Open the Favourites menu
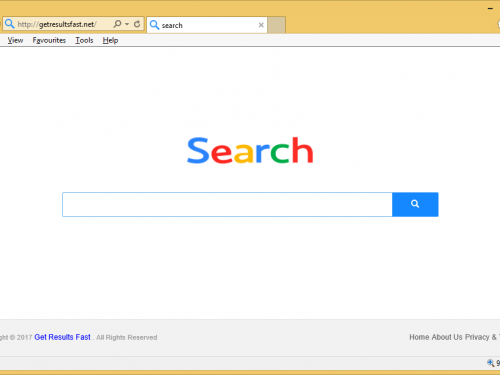 pos(49,40)
